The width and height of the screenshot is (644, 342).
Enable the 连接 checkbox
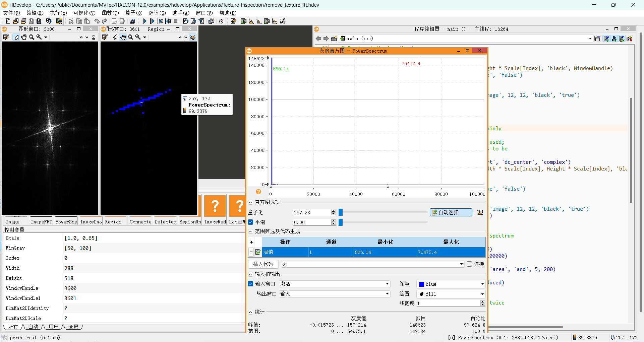tap(469, 264)
